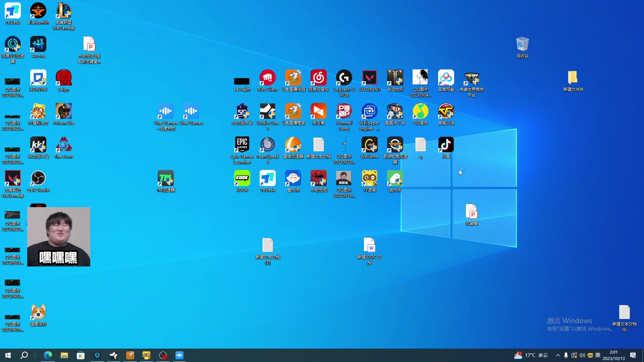Open the notification center
The width and height of the screenshot is (644, 362).
point(633,355)
